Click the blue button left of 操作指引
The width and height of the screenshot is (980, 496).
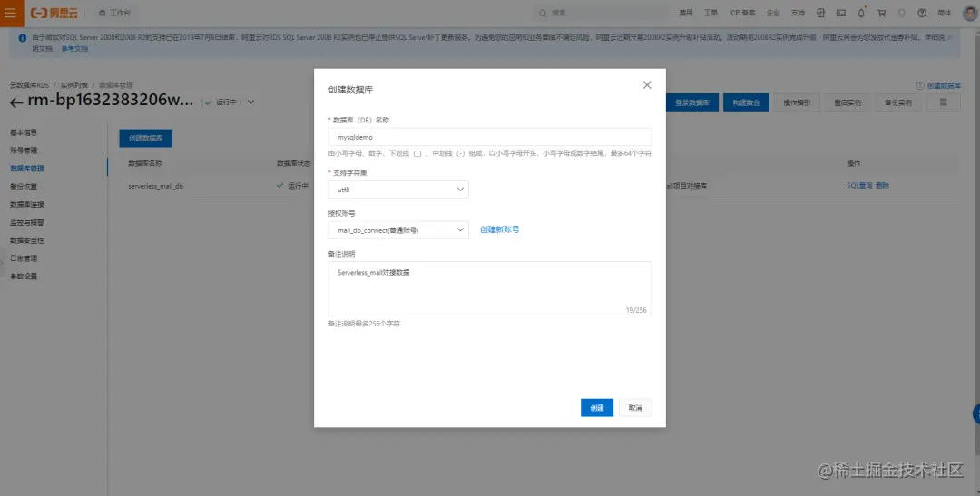coord(746,102)
